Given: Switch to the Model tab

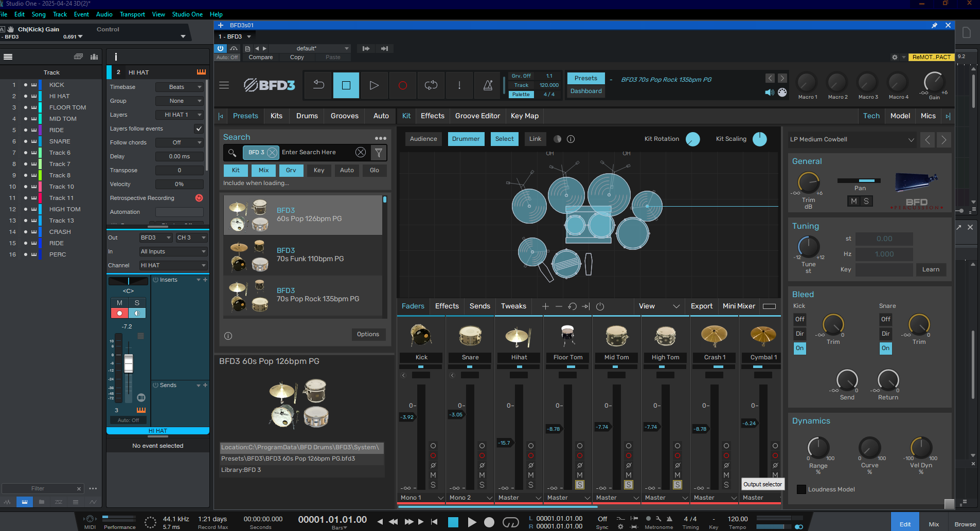Looking at the screenshot, I should point(900,116).
